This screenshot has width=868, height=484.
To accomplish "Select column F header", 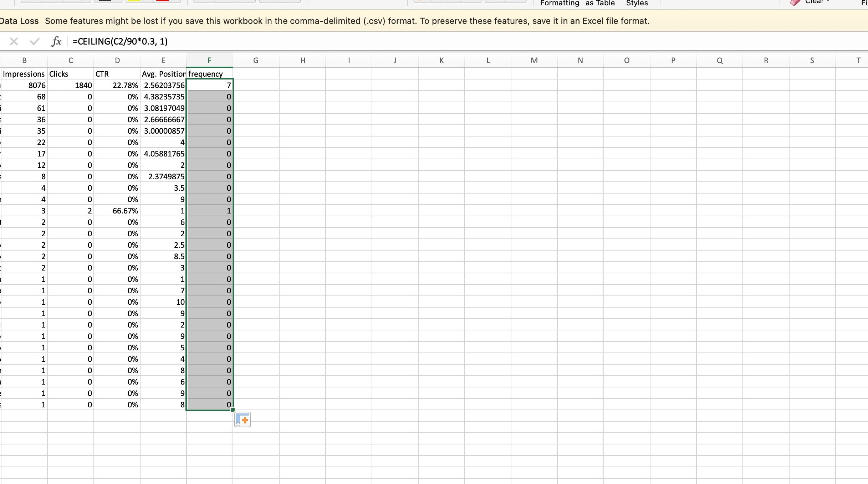I will point(210,61).
